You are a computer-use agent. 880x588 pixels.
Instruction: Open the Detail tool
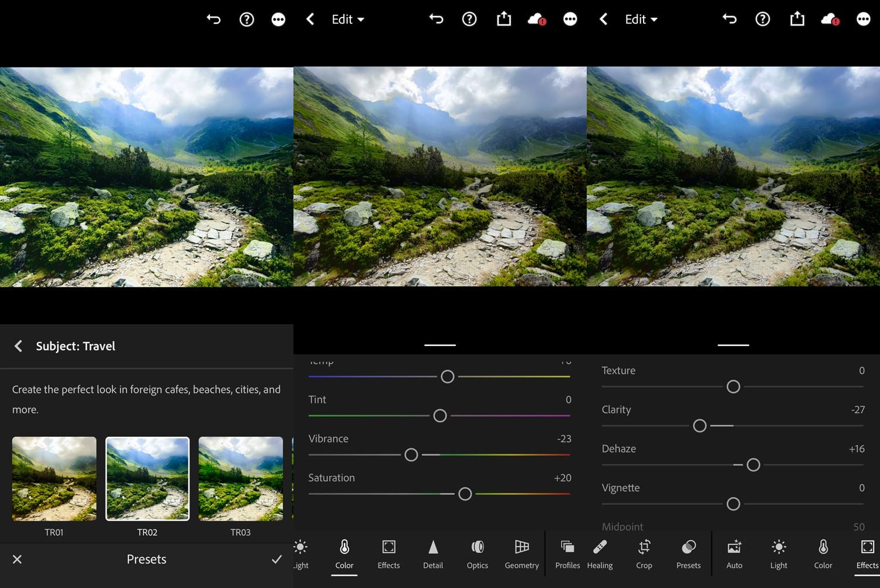tap(433, 554)
